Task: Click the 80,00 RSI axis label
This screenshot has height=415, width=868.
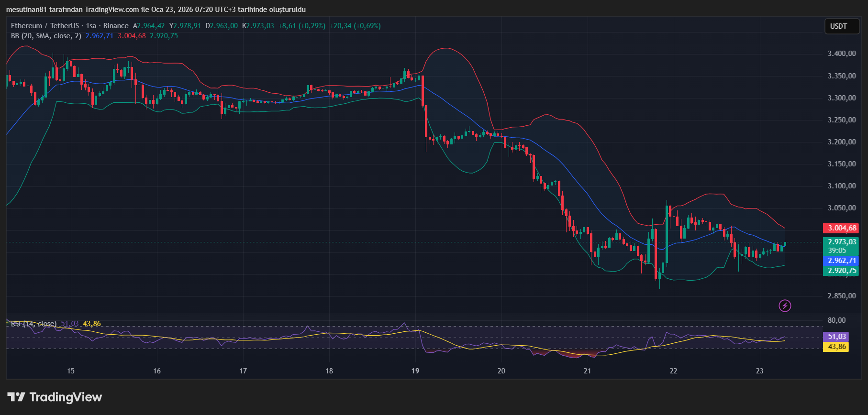Action: tap(837, 320)
